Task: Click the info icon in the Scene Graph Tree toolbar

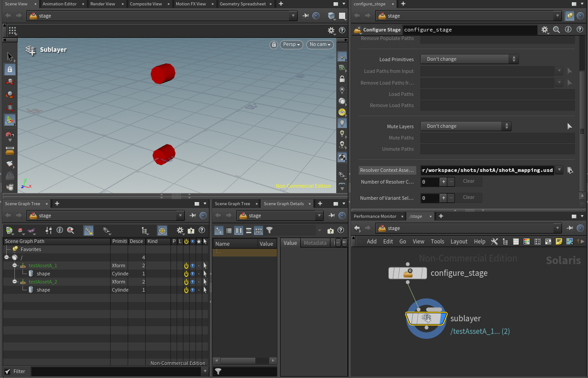Action: [60, 230]
